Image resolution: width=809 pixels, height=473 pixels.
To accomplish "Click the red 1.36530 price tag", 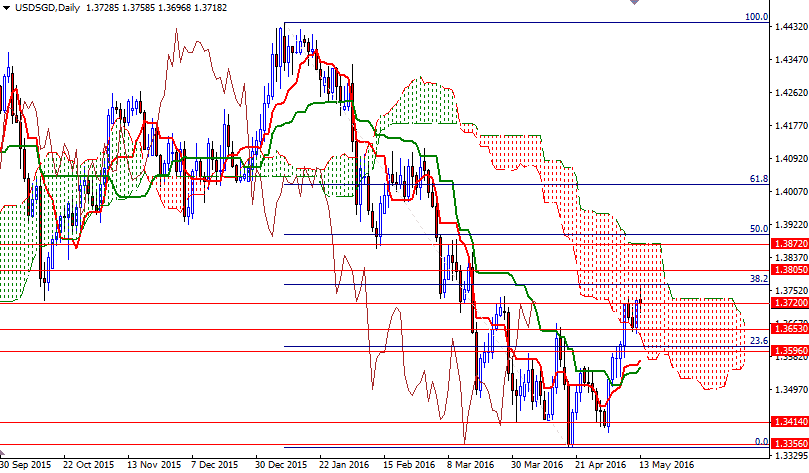I will (789, 328).
